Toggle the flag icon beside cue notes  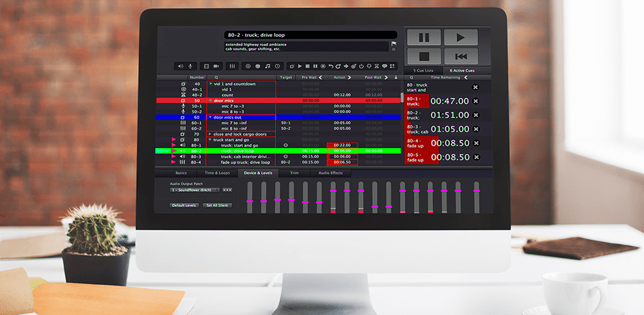click(x=394, y=44)
